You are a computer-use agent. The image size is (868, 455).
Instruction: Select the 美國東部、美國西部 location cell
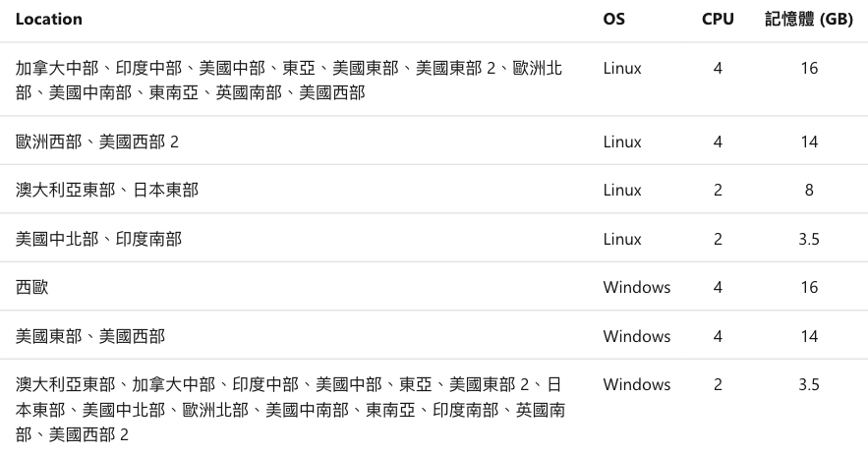90,336
